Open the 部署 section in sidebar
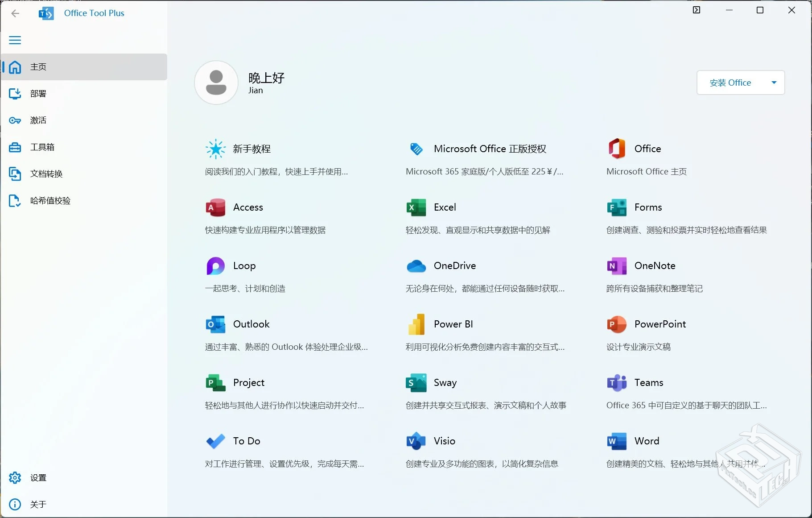The image size is (812, 518). click(x=38, y=94)
